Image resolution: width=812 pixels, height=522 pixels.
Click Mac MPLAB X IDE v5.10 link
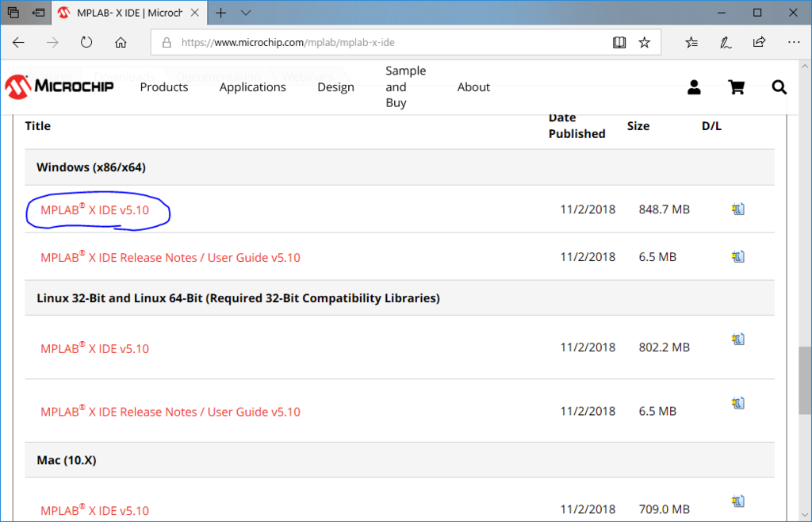[95, 510]
